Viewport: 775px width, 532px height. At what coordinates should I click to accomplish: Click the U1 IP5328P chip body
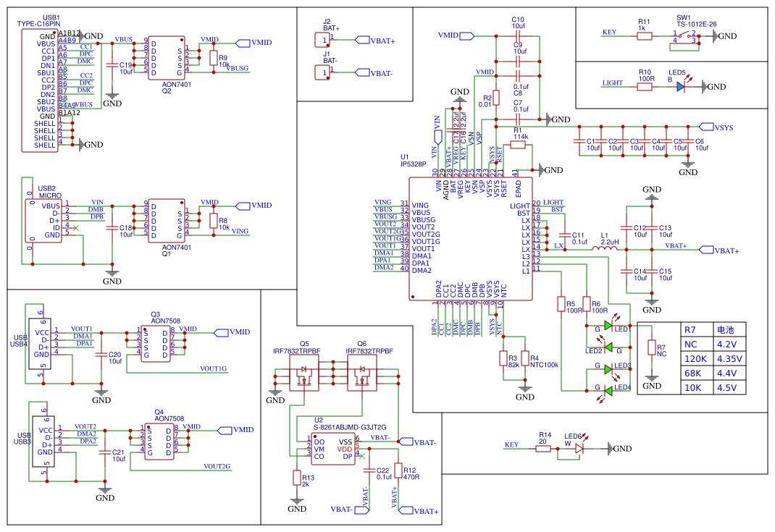[471, 239]
